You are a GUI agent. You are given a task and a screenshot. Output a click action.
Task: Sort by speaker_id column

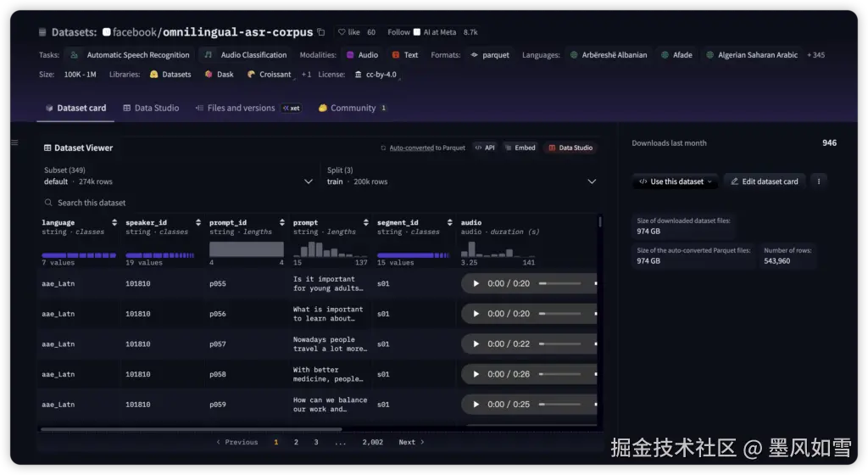(198, 222)
